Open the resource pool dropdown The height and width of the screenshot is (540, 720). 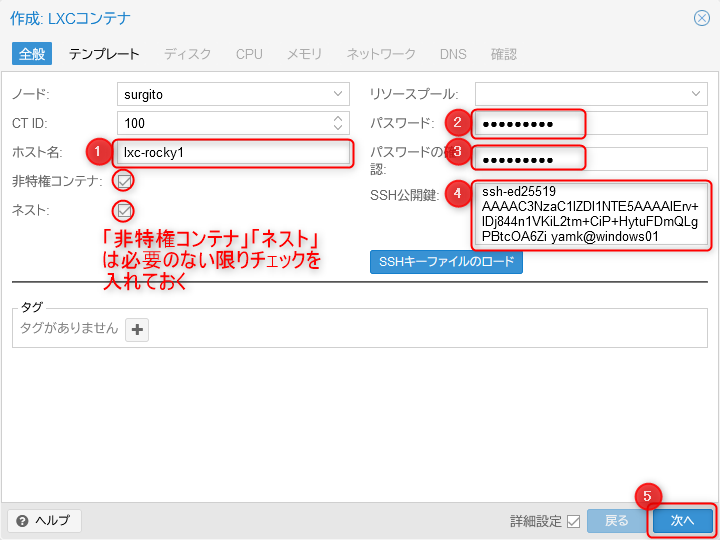pyautogui.click(x=696, y=94)
